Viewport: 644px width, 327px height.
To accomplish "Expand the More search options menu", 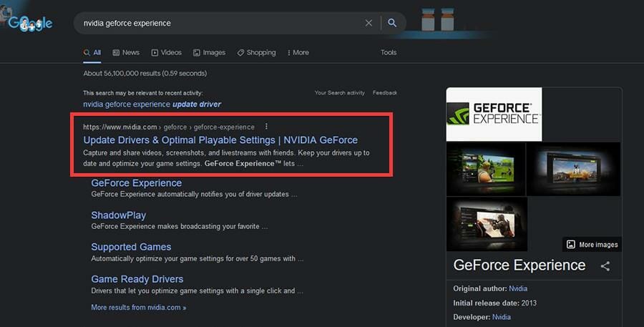I will [x=298, y=52].
